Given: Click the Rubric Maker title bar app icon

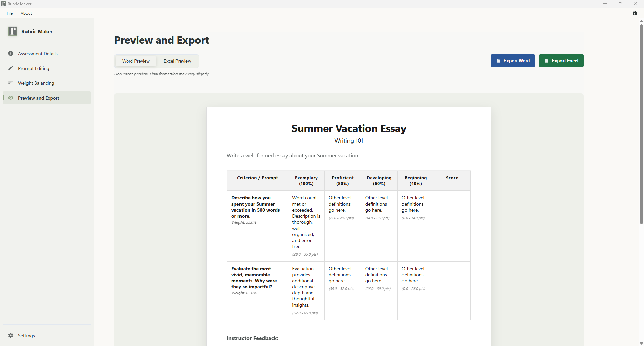Looking at the screenshot, I should click(3, 4).
